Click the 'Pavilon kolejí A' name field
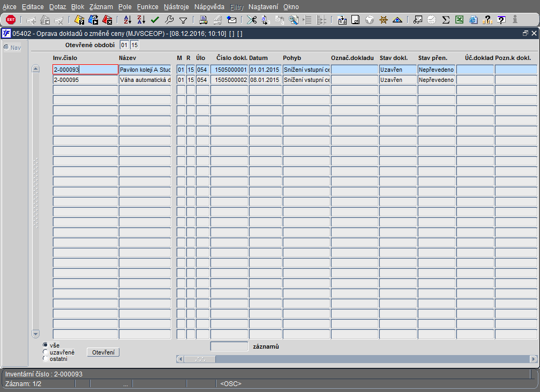 (145, 70)
